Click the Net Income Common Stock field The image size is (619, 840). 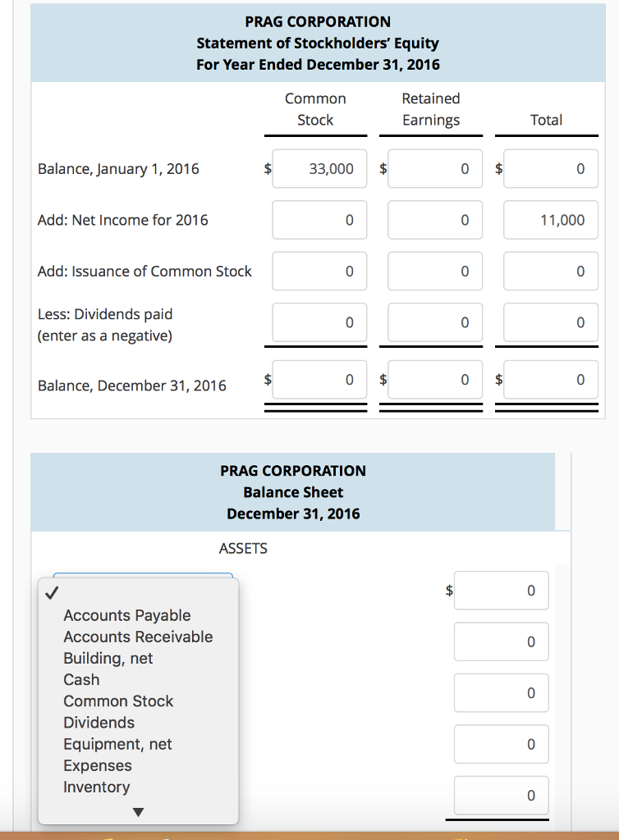[x=319, y=220]
